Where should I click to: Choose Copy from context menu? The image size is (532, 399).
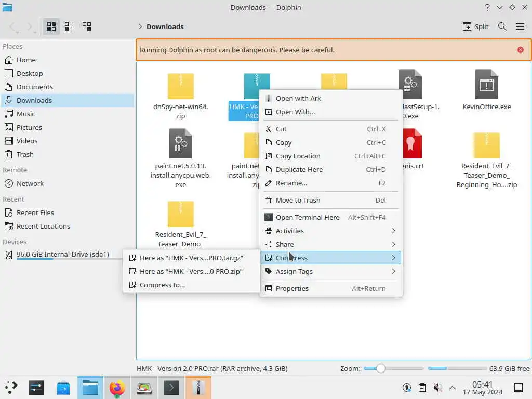tap(331, 142)
